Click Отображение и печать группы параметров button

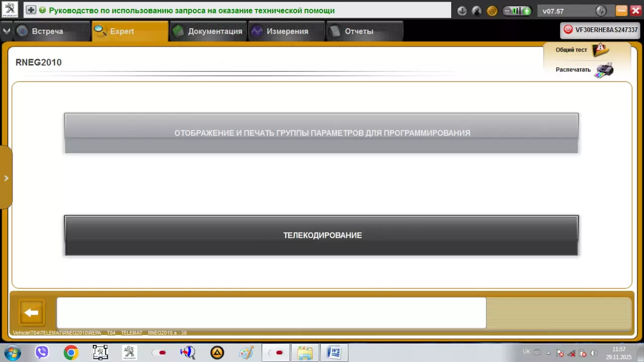click(x=322, y=133)
